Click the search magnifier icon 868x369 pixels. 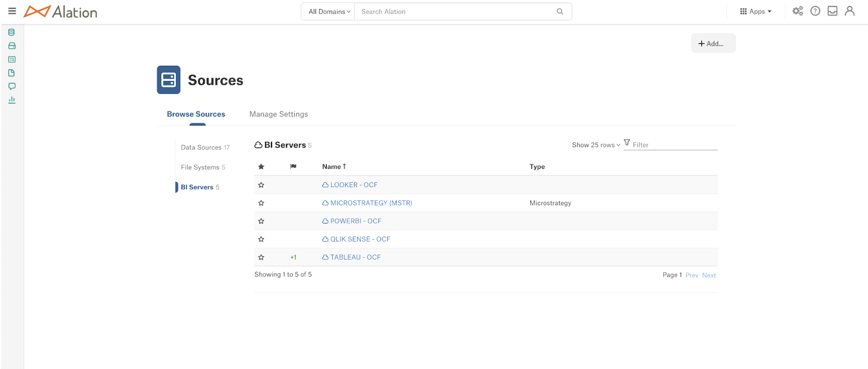coord(560,11)
